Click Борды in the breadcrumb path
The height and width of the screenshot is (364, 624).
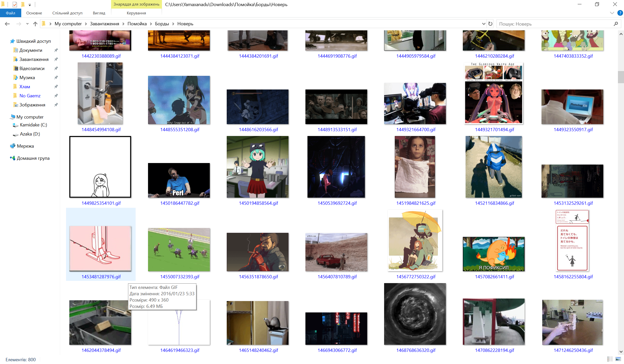click(162, 24)
